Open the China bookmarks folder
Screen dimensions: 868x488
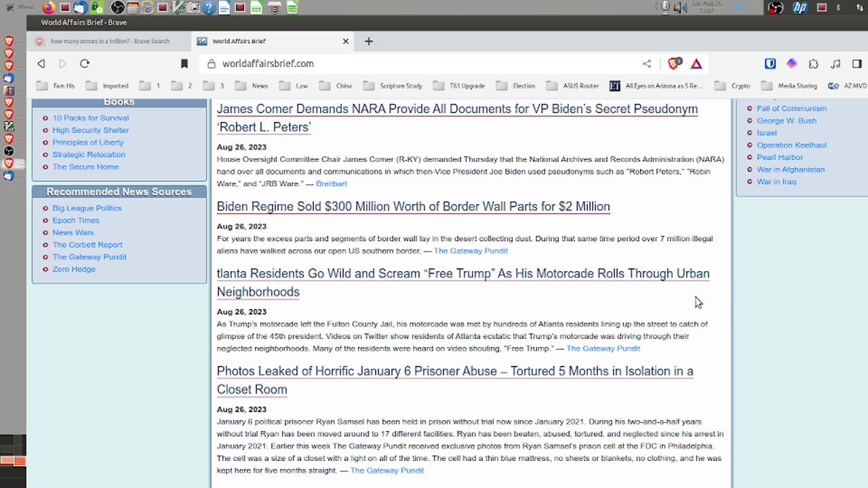(x=336, y=86)
